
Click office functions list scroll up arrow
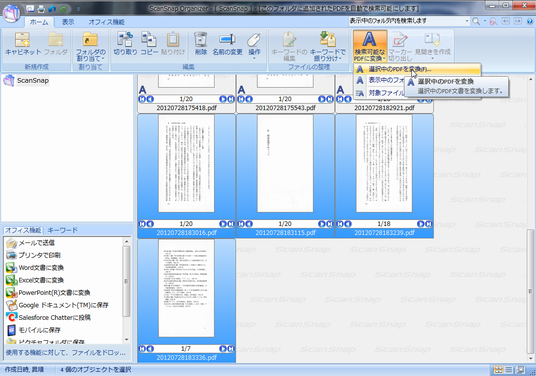(x=126, y=241)
